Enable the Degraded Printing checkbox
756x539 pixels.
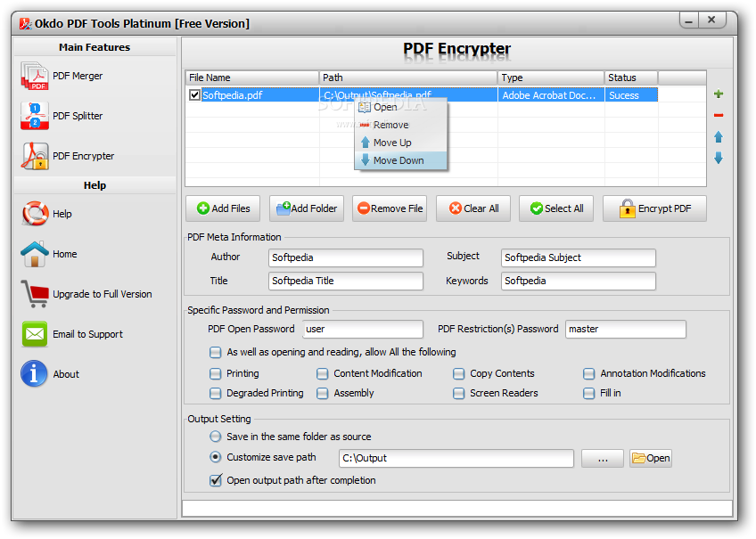point(215,394)
